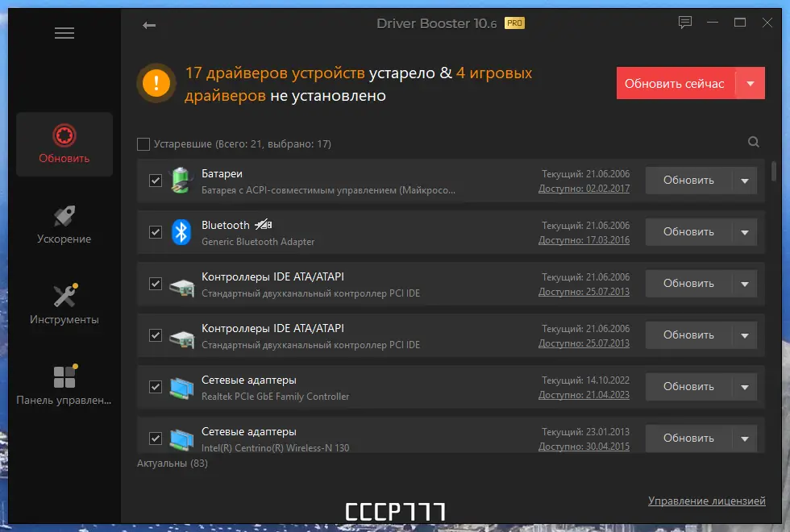Update the second IDE ATA/ATAPI controller driver
The image size is (790, 532).
(x=688, y=335)
